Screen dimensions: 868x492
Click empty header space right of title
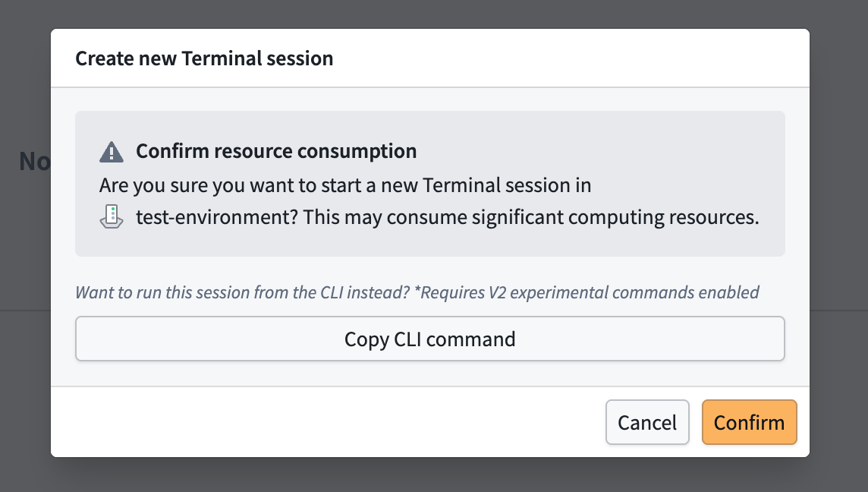pyautogui.click(x=570, y=58)
